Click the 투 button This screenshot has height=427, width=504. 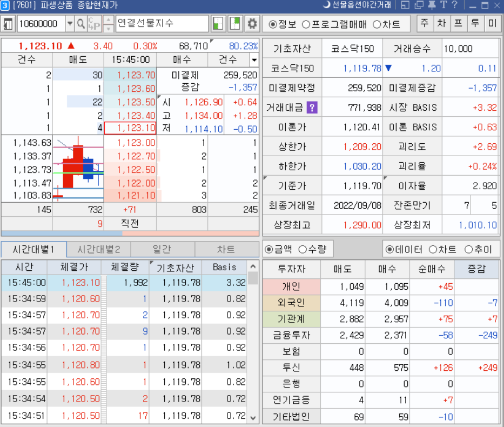tap(475, 23)
